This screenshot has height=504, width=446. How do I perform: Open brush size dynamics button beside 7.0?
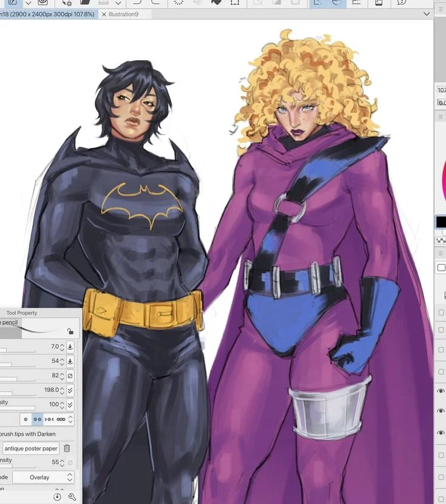pos(70,347)
